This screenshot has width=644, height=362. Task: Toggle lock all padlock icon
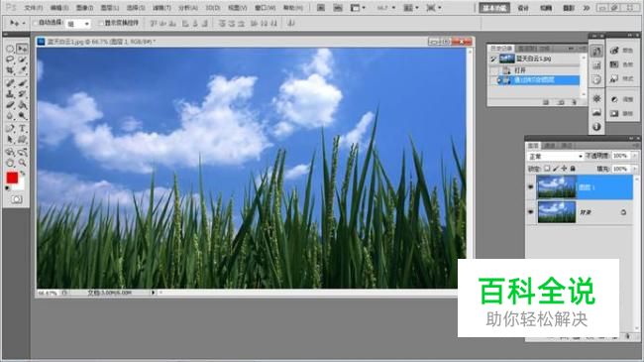(573, 169)
